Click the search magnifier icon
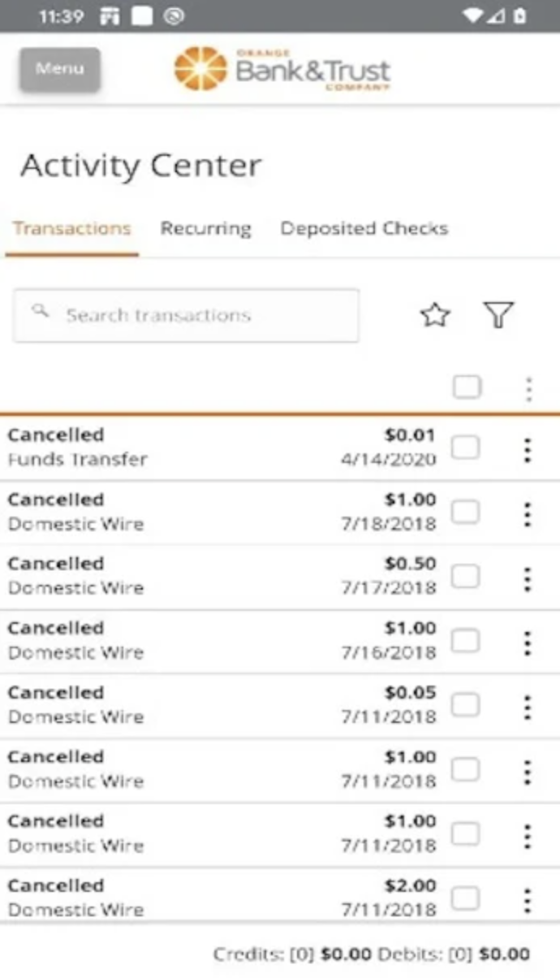The width and height of the screenshot is (560, 978). [40, 312]
